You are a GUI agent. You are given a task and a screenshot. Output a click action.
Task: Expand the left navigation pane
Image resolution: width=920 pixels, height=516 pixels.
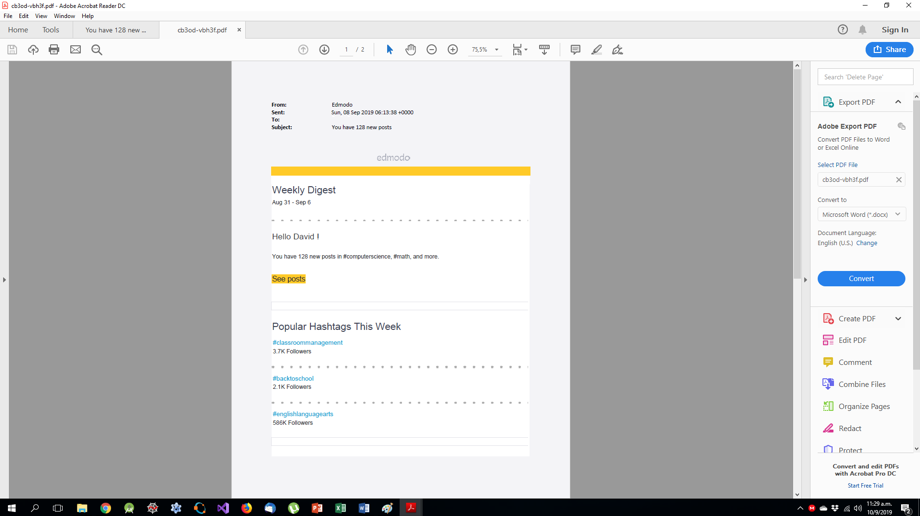pos(4,280)
